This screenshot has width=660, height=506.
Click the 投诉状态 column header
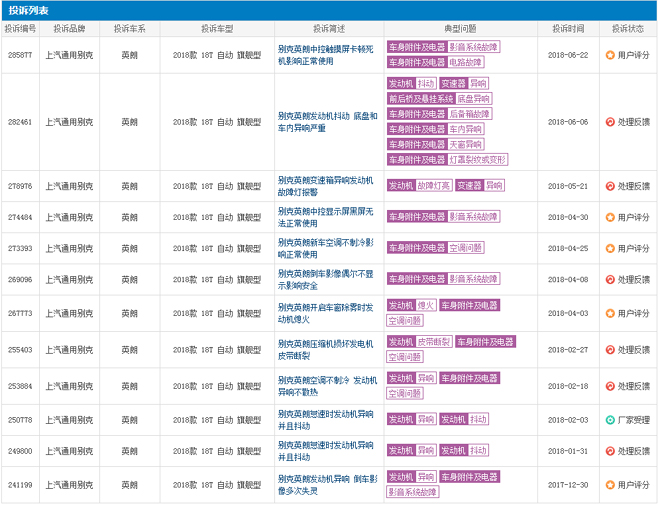click(x=628, y=29)
